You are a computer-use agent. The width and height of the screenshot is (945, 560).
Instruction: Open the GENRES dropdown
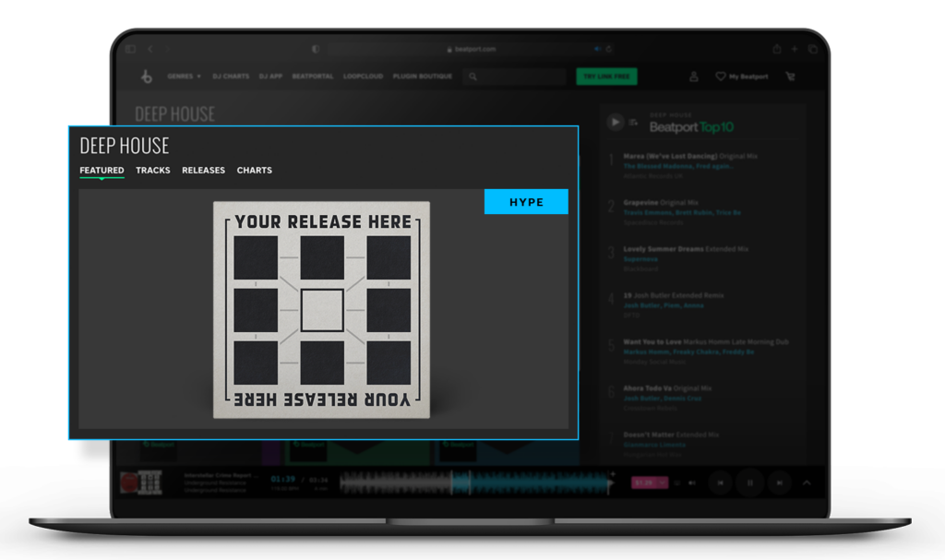click(x=183, y=77)
